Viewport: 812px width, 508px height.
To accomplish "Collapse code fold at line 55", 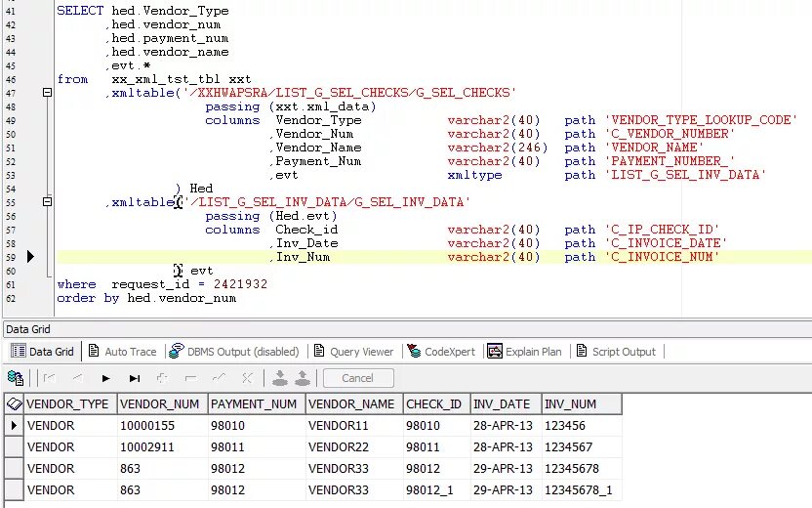I will pyautogui.click(x=47, y=201).
